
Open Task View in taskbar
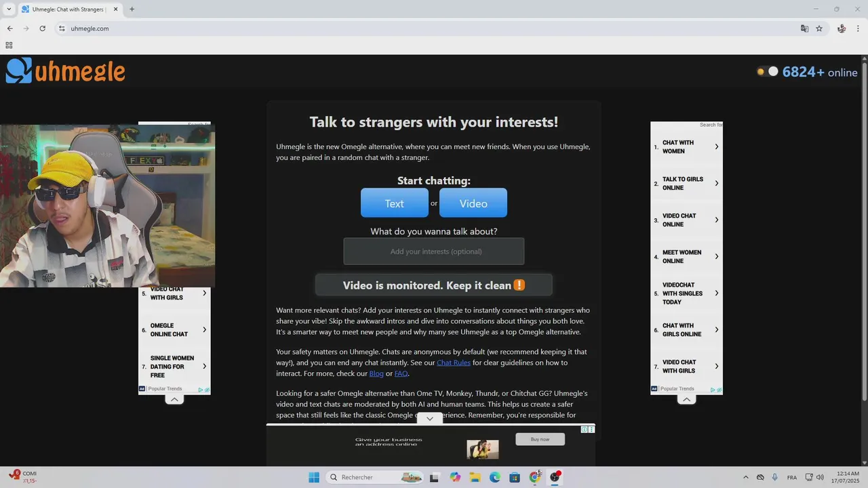[435, 477]
